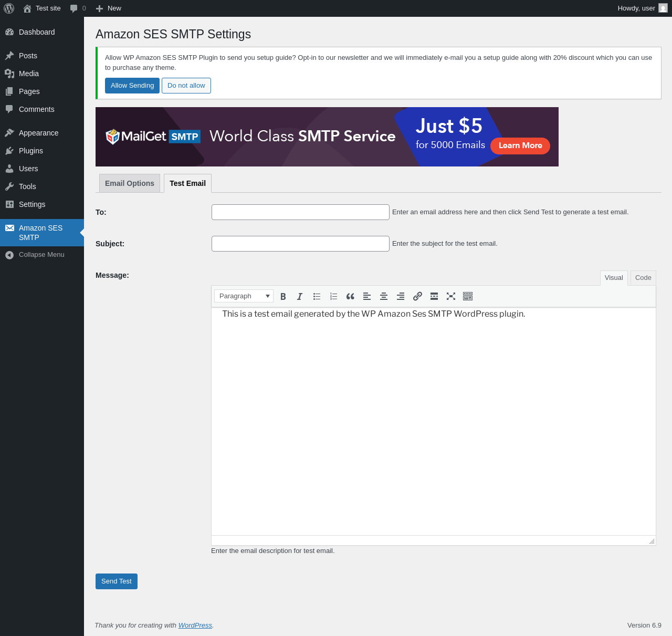Screen dimensions: 672x636
Task: Switch editor to Visual tab
Action: click(614, 278)
